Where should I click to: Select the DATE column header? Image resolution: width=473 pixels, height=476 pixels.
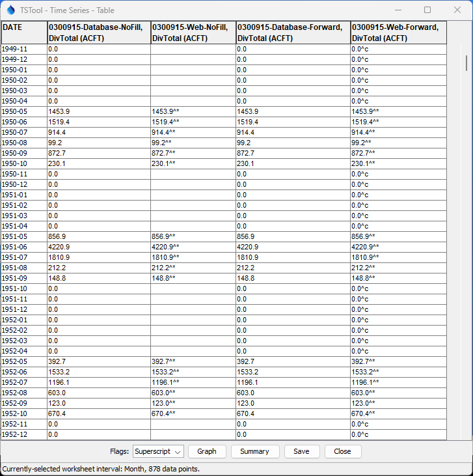click(x=24, y=33)
